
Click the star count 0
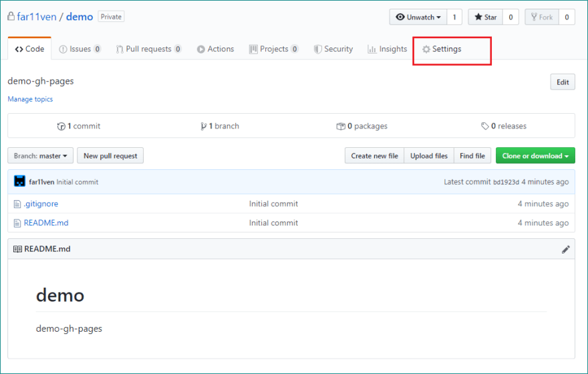pos(510,17)
